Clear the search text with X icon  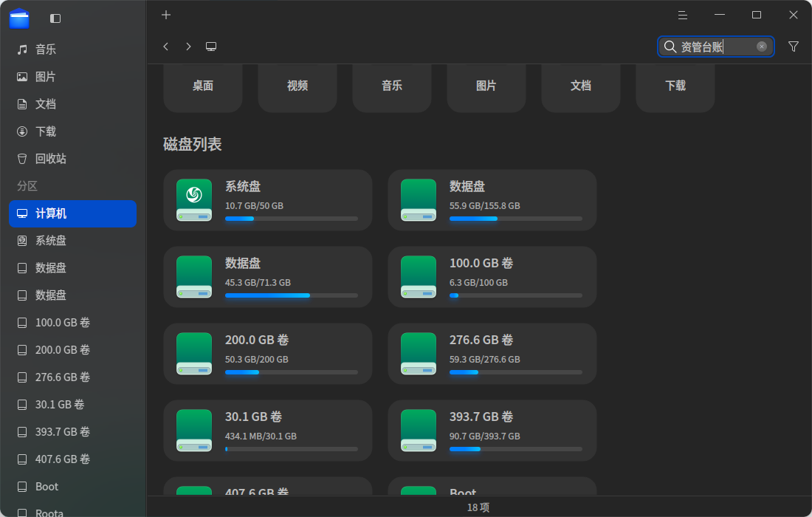pos(761,47)
